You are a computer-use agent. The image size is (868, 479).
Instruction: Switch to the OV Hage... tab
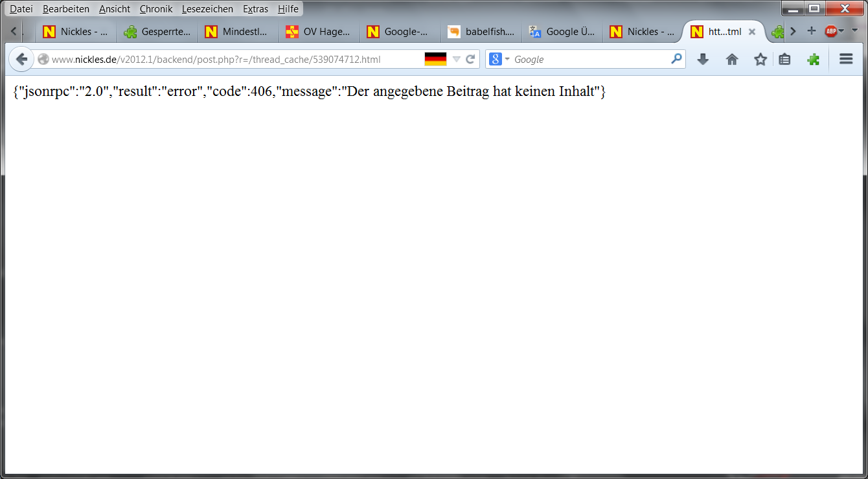click(319, 31)
